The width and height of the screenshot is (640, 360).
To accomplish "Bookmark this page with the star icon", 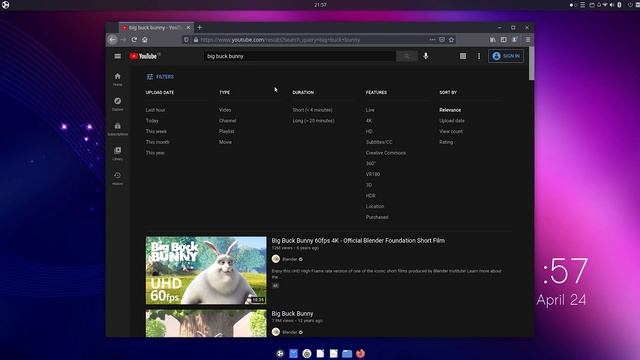I will (451, 40).
